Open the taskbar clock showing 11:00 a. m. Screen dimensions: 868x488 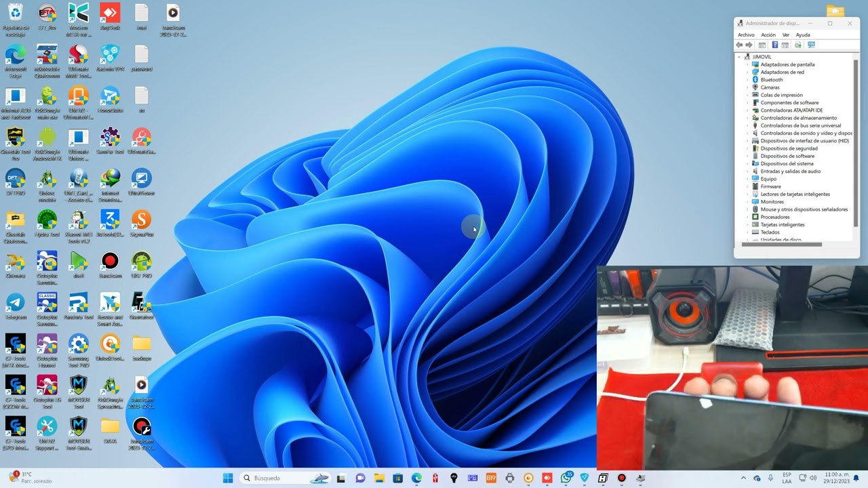tap(837, 478)
